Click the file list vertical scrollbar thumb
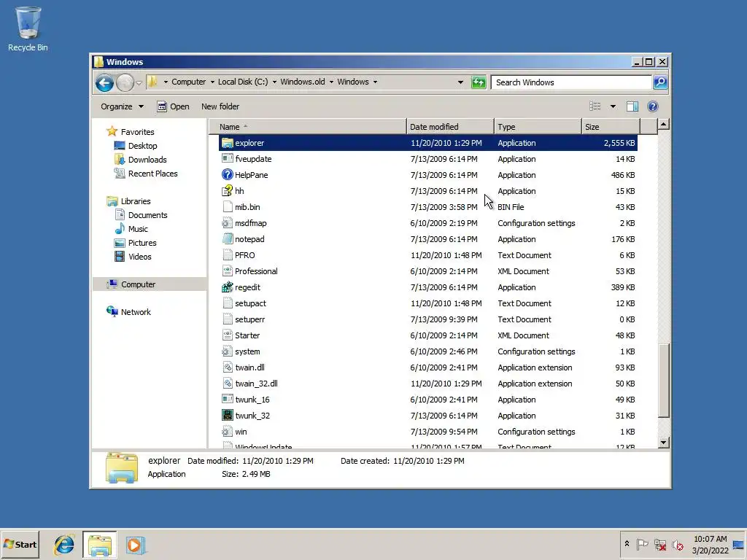This screenshot has height=560, width=747. click(x=664, y=380)
